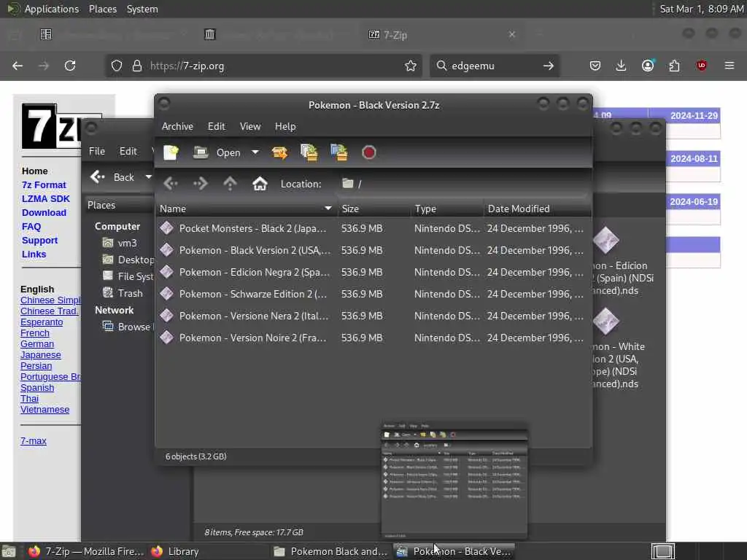The height and width of the screenshot is (560, 747).
Task: Open Firefox Downloads panel
Action: tap(622, 66)
